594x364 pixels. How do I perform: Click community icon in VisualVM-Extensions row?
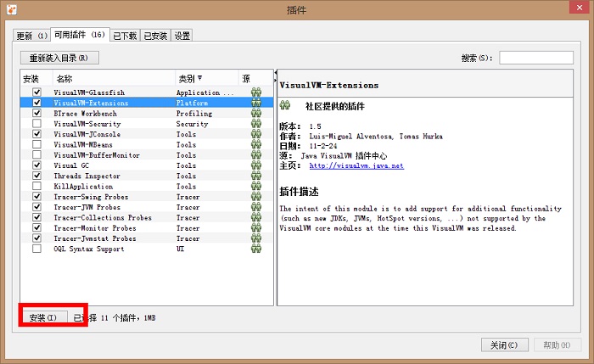click(256, 103)
